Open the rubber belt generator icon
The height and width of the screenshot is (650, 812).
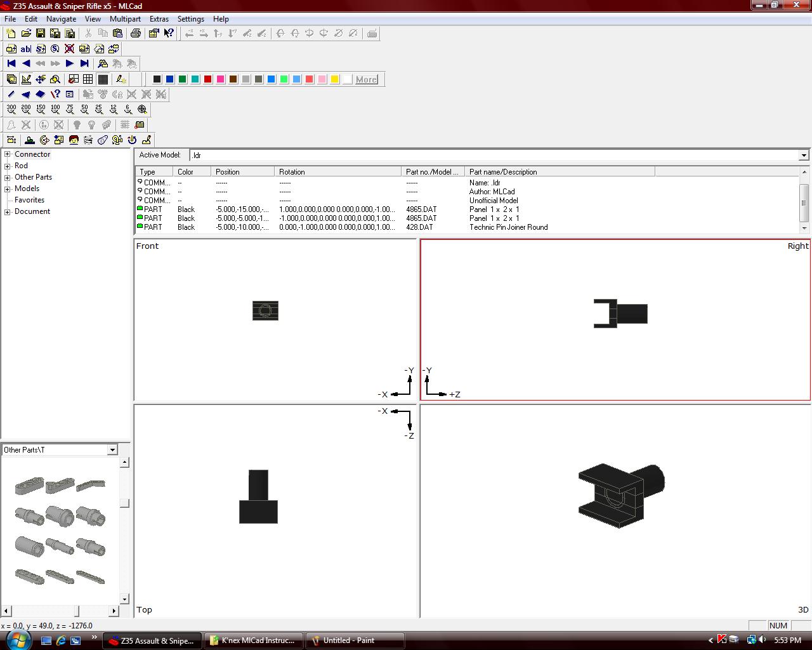click(x=103, y=140)
